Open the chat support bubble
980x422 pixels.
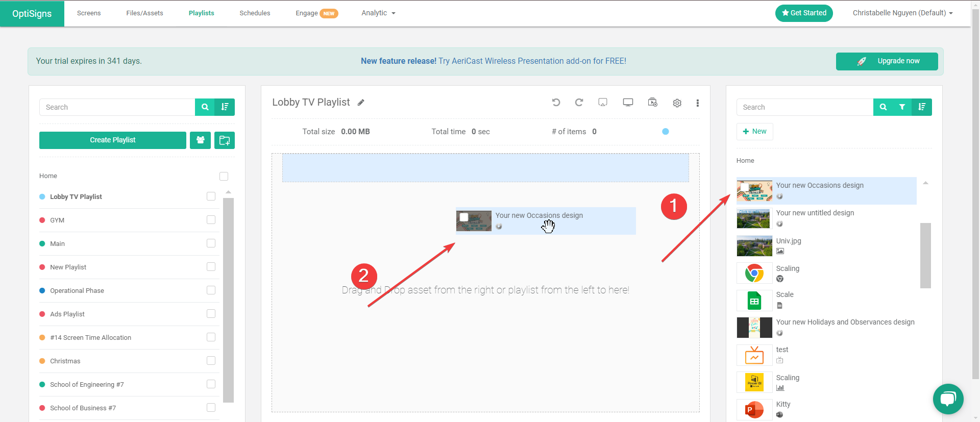click(948, 399)
